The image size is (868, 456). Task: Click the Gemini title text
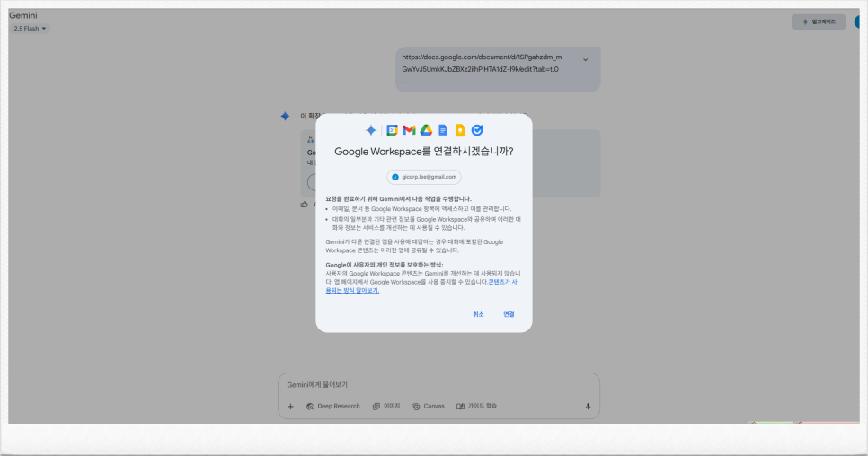point(23,15)
